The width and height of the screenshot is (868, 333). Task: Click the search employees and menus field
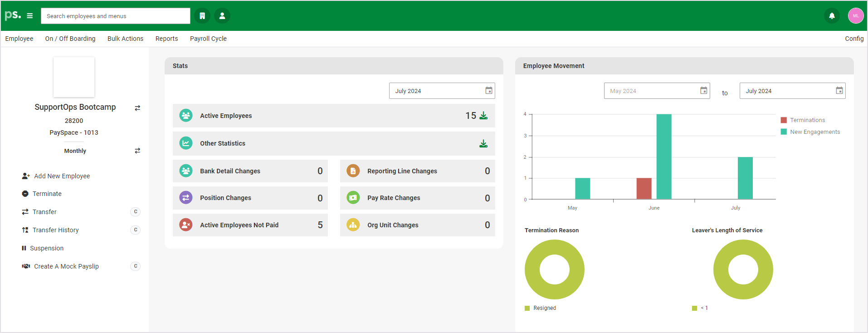pos(116,16)
